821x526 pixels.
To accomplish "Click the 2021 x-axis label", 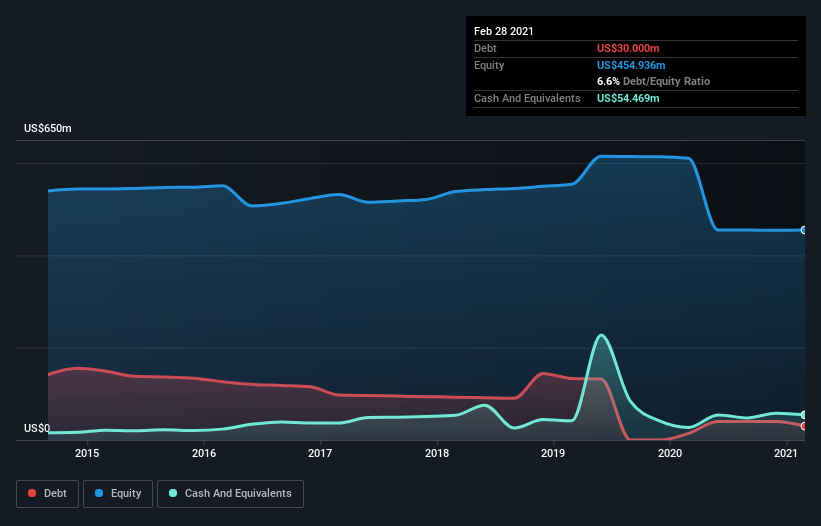I will 786,453.
